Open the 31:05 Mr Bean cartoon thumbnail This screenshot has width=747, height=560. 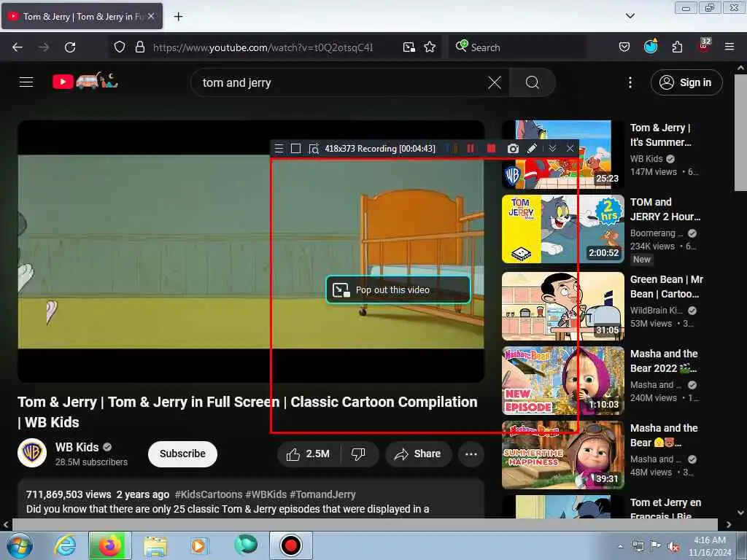click(x=562, y=306)
